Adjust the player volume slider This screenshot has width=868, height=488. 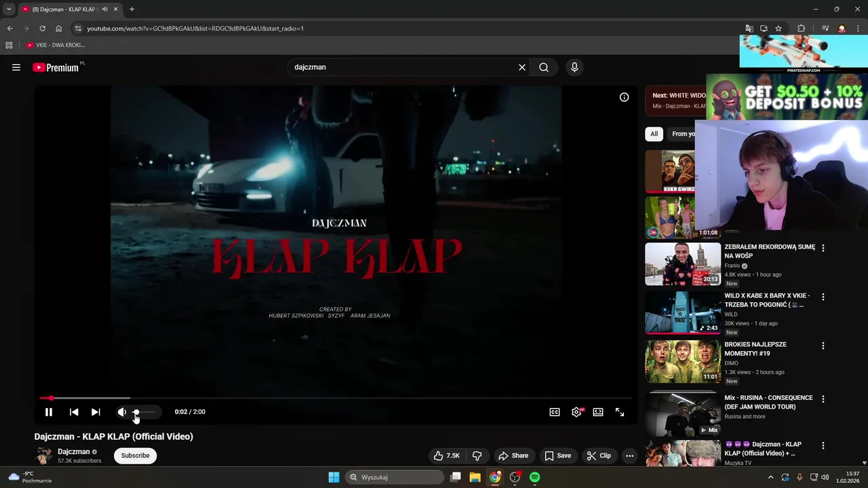coord(144,412)
